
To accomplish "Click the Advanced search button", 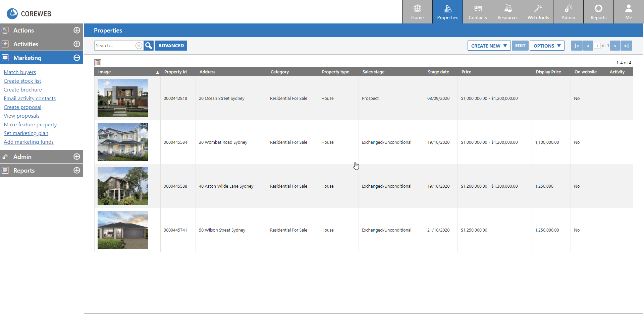I will click(171, 46).
